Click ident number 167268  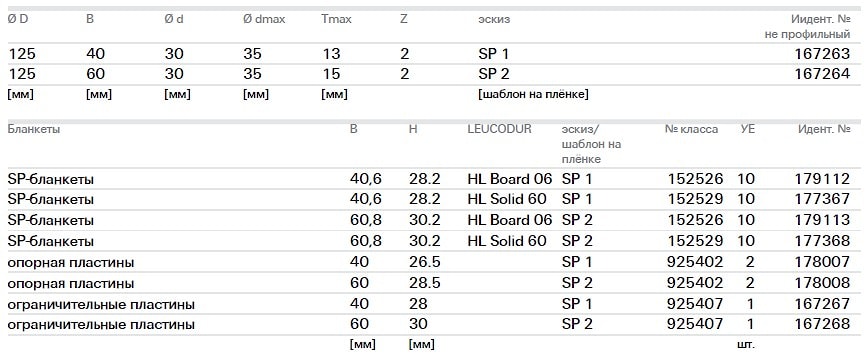point(822,325)
